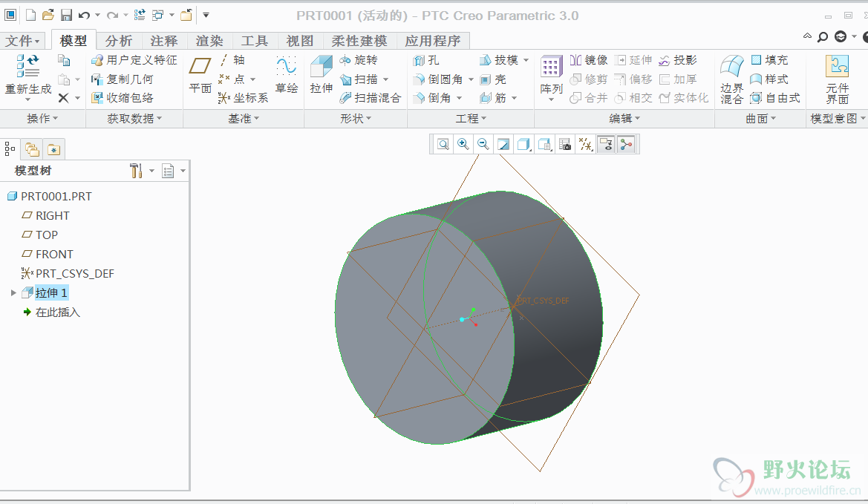Open the display style options in graphics toolbar

523,145
